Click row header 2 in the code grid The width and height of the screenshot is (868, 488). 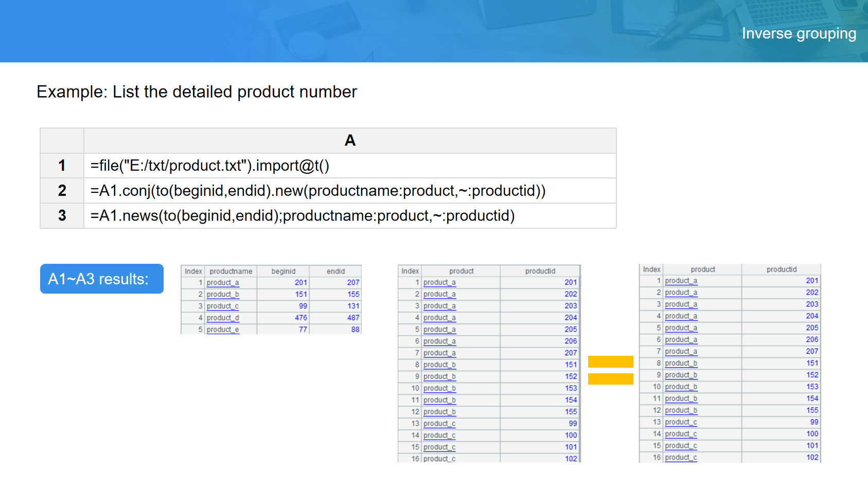click(x=62, y=191)
